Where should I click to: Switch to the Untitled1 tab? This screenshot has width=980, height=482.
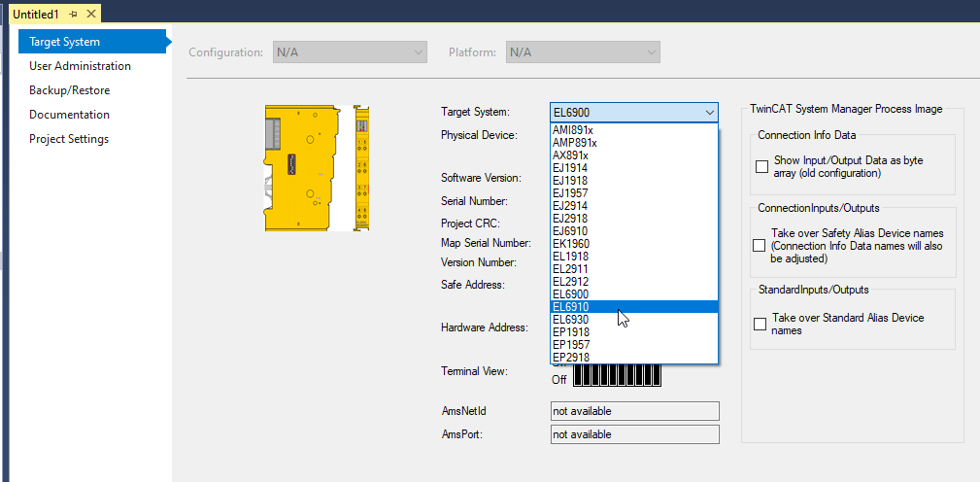point(36,14)
